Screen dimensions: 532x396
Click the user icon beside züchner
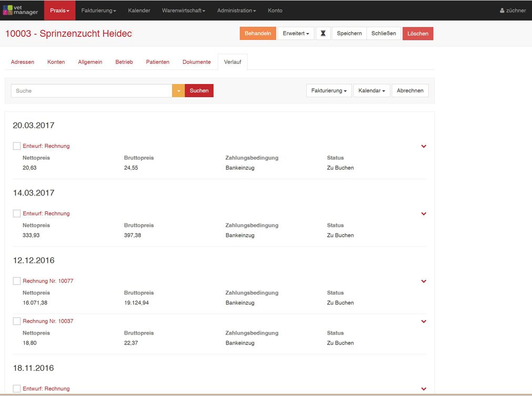point(502,11)
